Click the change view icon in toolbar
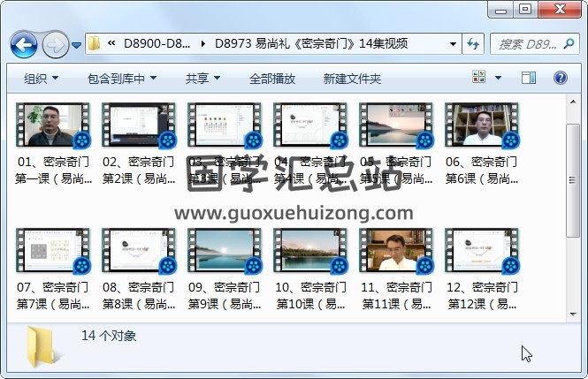The width and height of the screenshot is (588, 379). pos(480,79)
